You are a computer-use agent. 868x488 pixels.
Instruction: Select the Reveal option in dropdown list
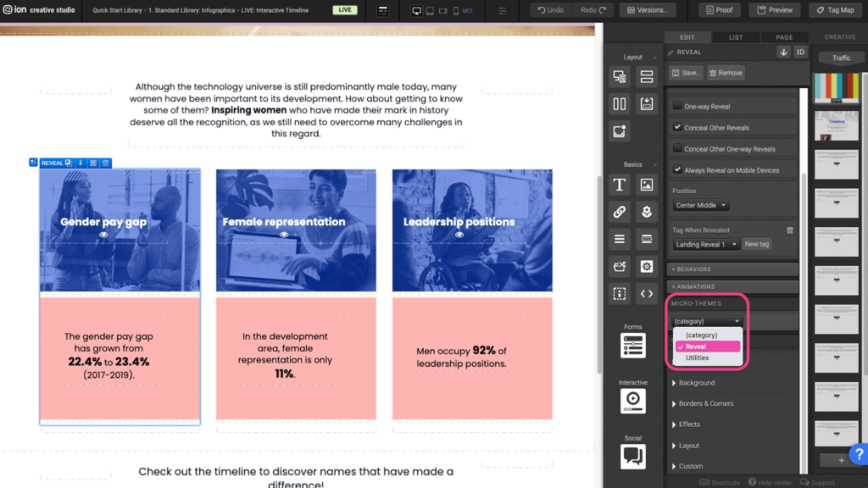coord(708,347)
